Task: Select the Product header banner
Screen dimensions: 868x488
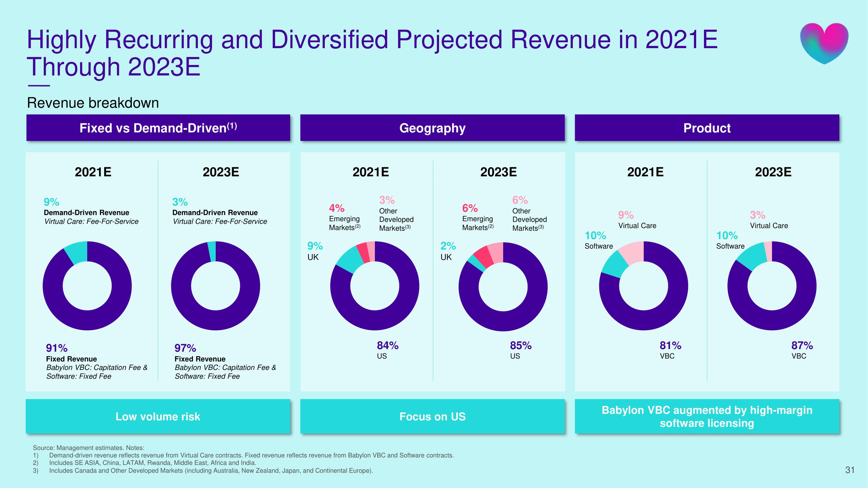Action: [707, 128]
